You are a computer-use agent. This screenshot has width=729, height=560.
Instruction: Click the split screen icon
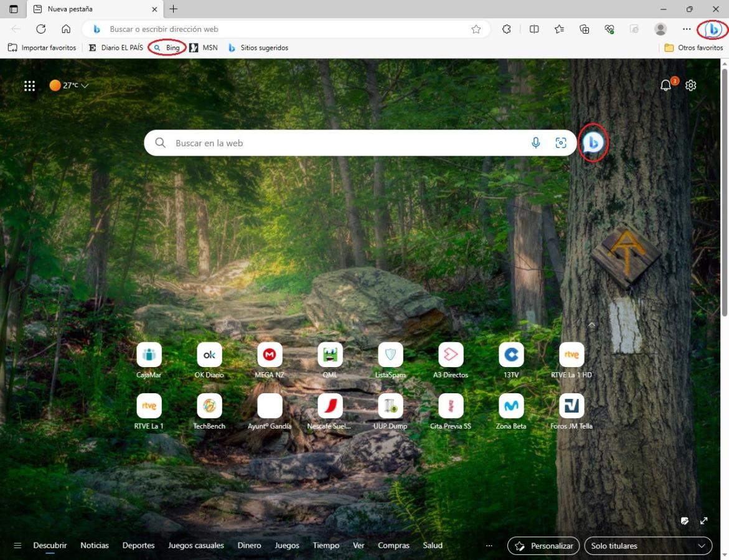tap(534, 29)
